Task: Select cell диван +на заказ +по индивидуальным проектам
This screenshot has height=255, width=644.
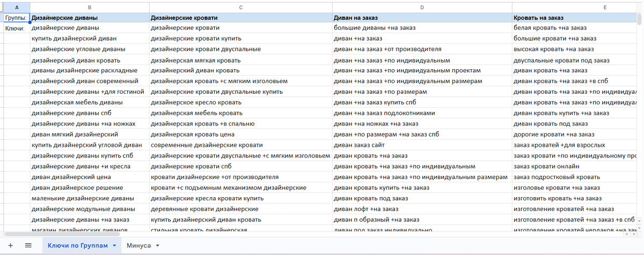Action: pyautogui.click(x=422, y=71)
